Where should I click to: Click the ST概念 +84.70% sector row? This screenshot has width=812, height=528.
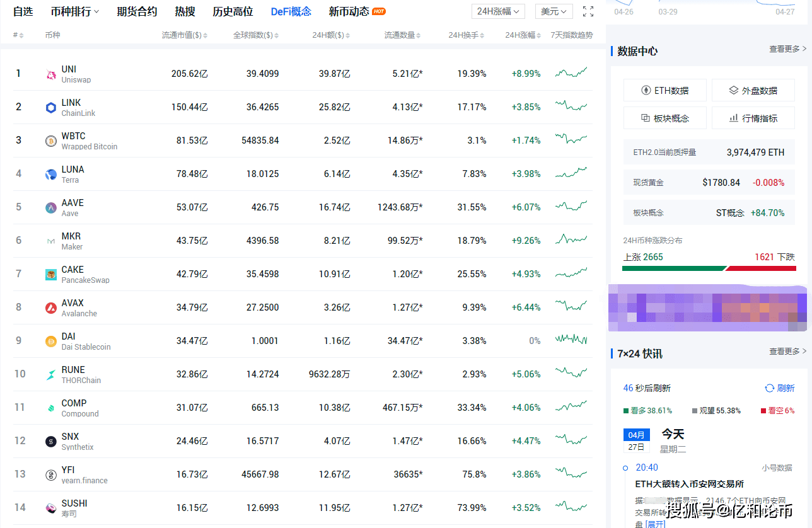click(709, 212)
